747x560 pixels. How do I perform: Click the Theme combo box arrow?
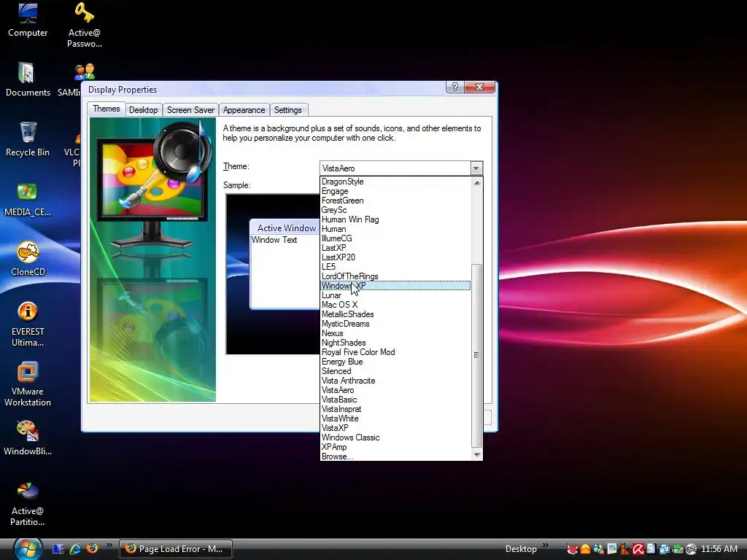click(x=476, y=168)
